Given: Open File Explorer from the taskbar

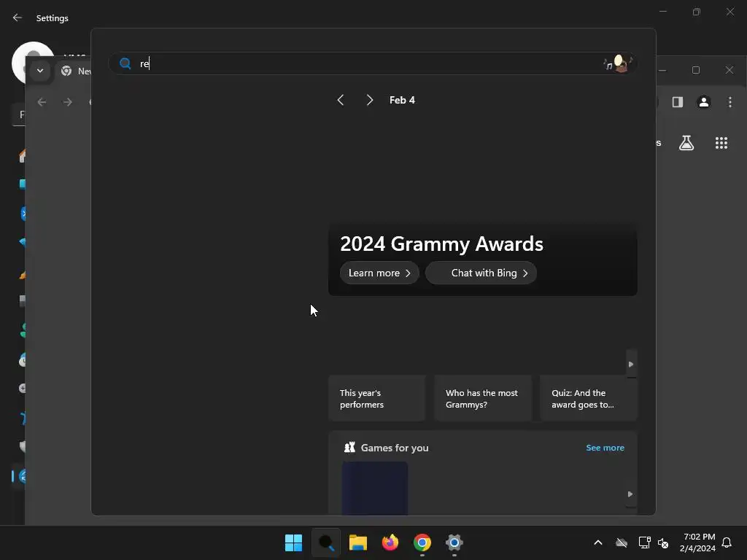Looking at the screenshot, I should click(x=357, y=542).
